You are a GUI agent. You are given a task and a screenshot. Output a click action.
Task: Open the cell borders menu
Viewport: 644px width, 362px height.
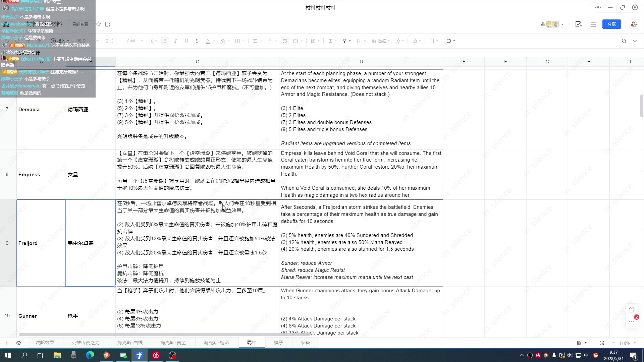[239, 41]
